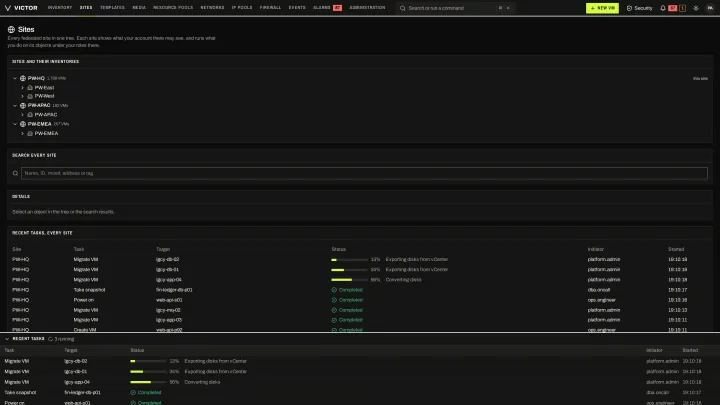Focus the 'Search or run a command' field
This screenshot has height=405, width=720.
(x=455, y=8)
